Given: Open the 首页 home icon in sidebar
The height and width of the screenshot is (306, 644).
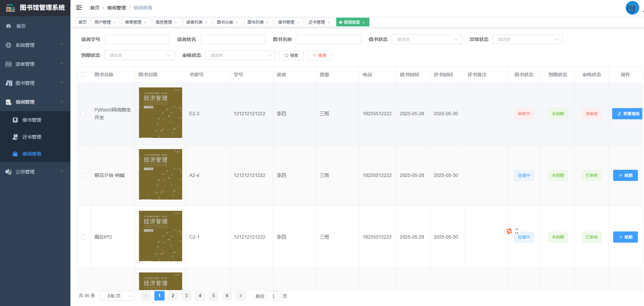Looking at the screenshot, I should (x=8, y=26).
